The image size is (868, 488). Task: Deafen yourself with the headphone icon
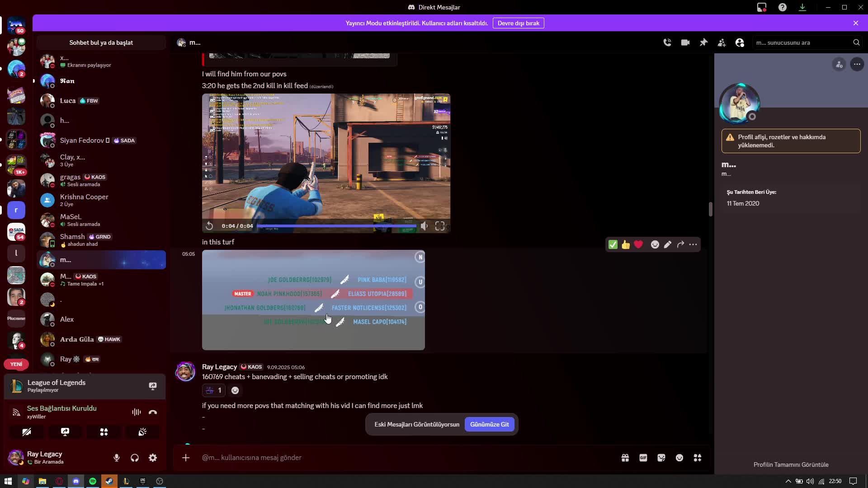coord(134,458)
